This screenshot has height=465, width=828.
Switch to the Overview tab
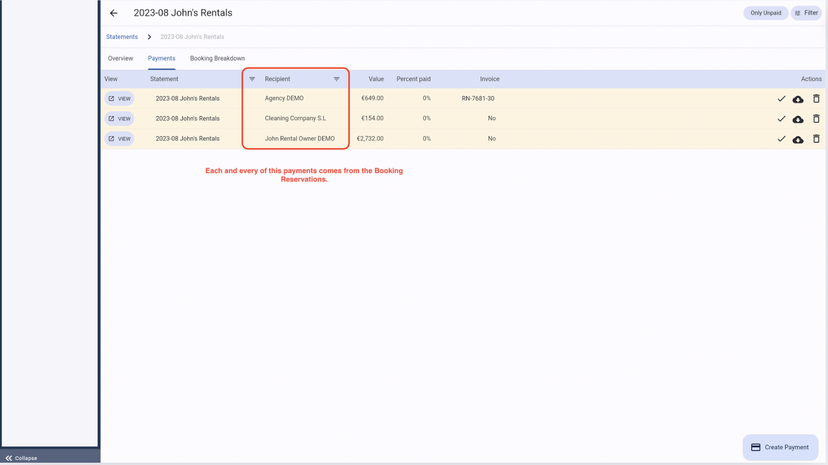[x=120, y=59]
